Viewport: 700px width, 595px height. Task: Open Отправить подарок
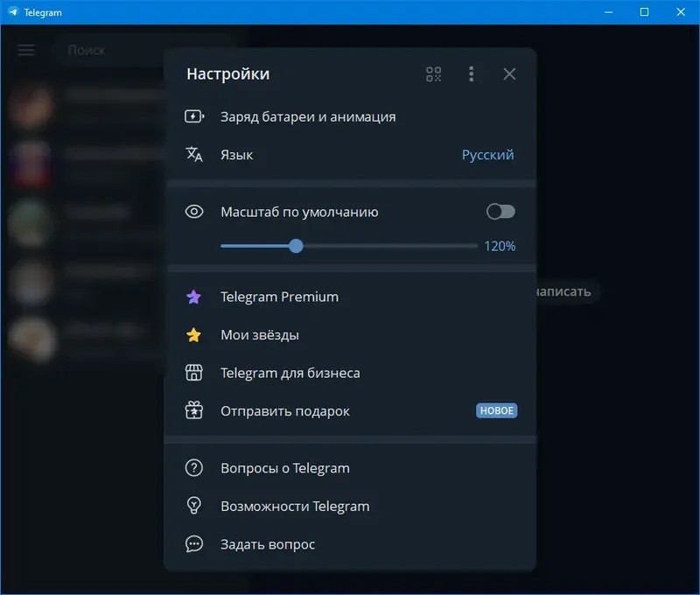(350, 410)
